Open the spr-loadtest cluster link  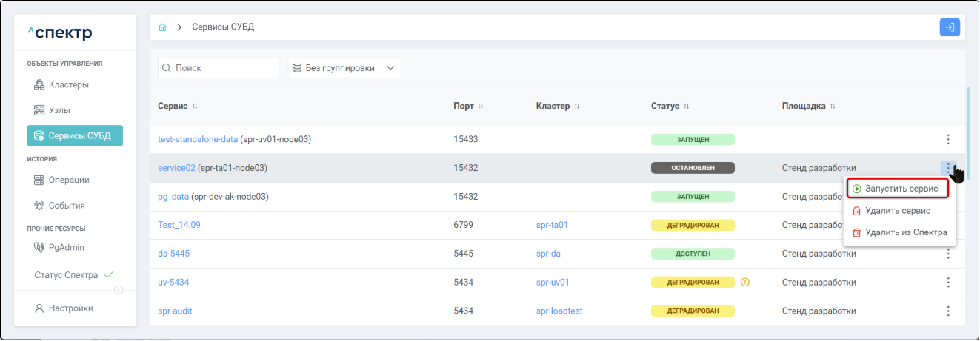pyautogui.click(x=559, y=311)
